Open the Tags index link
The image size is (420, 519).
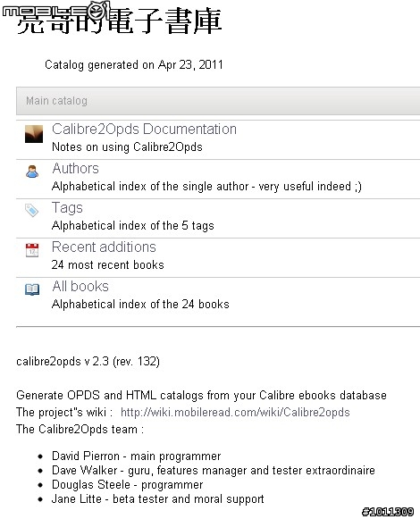click(x=67, y=208)
